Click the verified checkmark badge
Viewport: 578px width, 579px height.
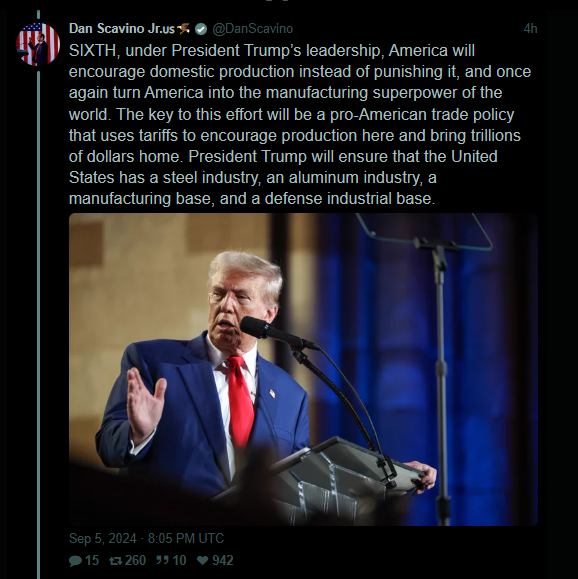[x=201, y=29]
